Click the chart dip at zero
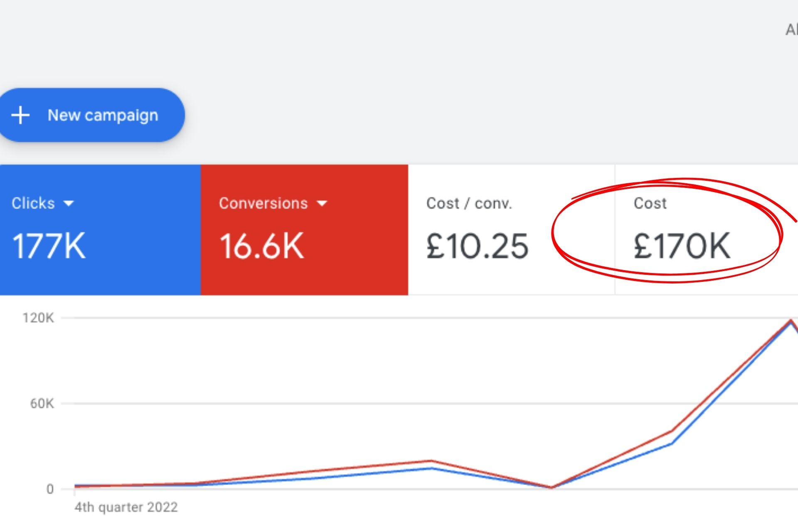Image resolution: width=798 pixels, height=532 pixels. tap(552, 488)
